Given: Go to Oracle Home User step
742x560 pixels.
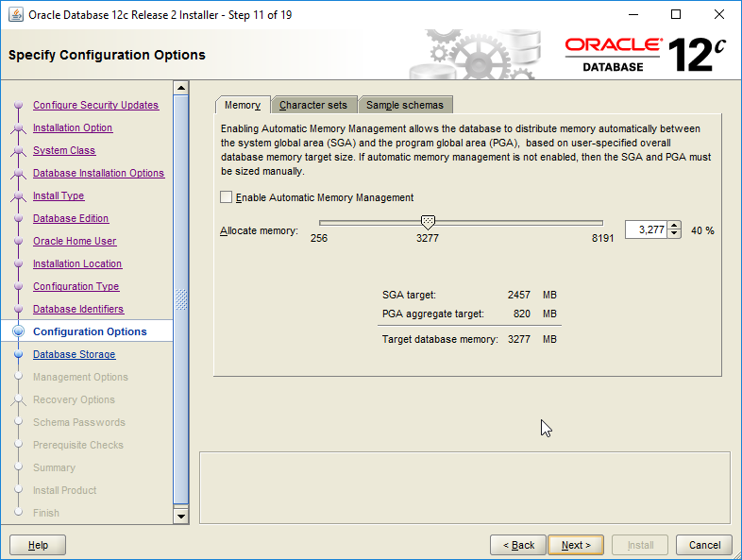Looking at the screenshot, I should pyautogui.click(x=75, y=242).
